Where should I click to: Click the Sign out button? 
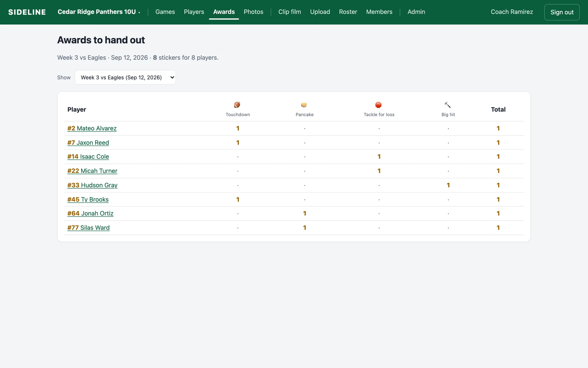pyautogui.click(x=562, y=12)
